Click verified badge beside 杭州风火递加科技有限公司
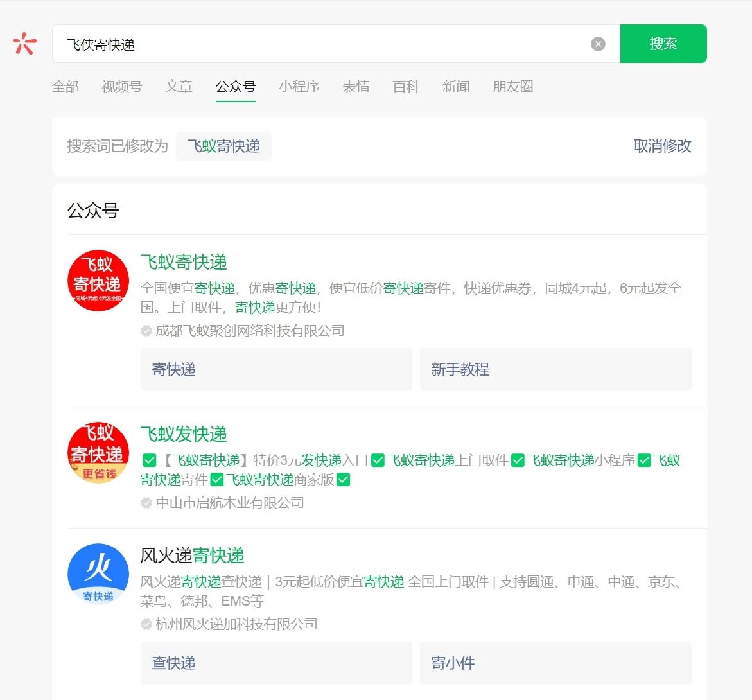The width and height of the screenshot is (752, 700). [x=146, y=624]
